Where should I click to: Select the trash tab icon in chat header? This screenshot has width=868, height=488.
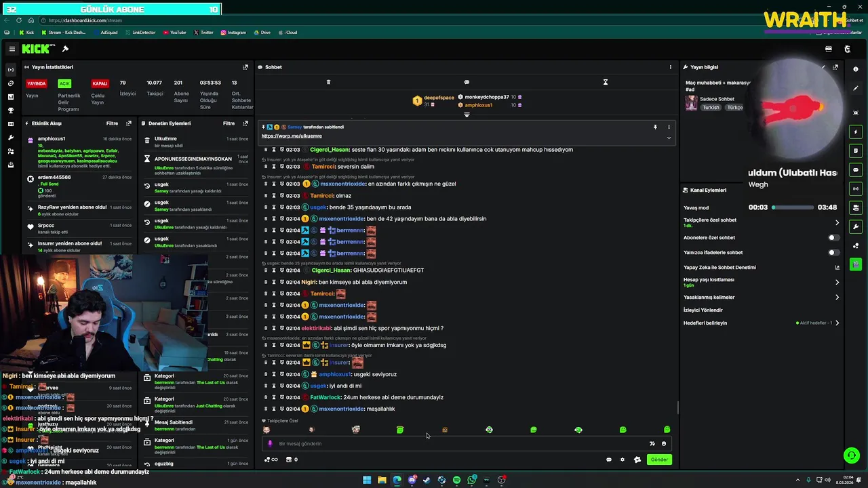(328, 82)
